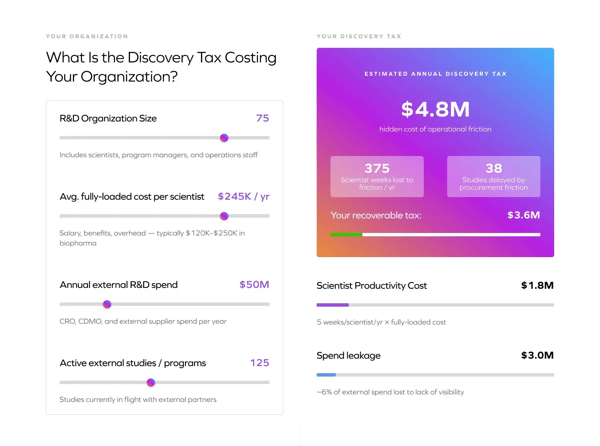Click the 375 scientist weeks lost box
The width and height of the screenshot is (600, 446).
[x=377, y=176]
